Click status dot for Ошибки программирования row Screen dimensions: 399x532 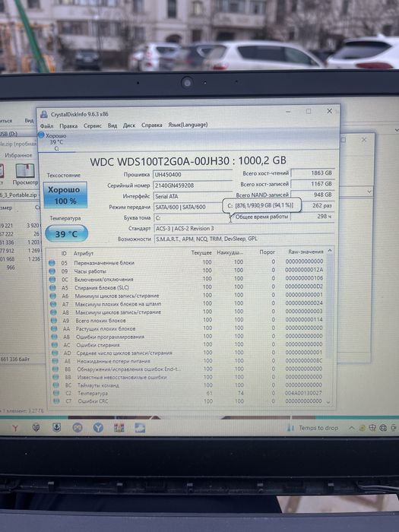pos(54,337)
